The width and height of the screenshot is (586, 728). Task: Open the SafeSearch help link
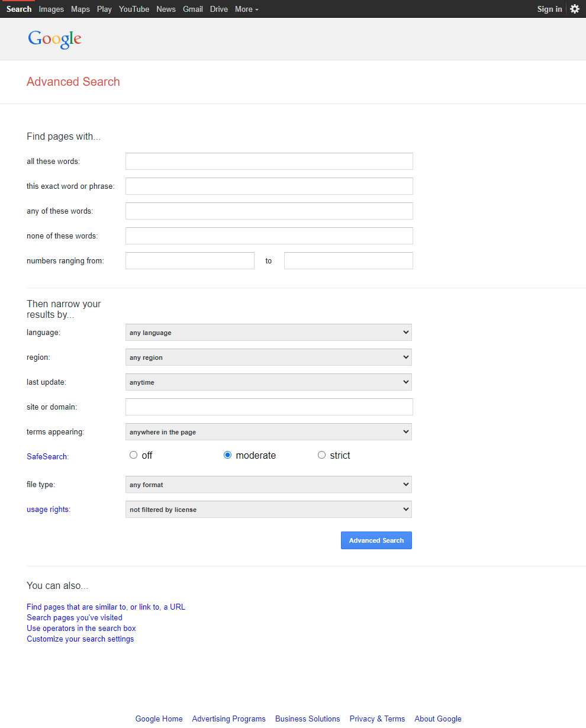(x=47, y=456)
